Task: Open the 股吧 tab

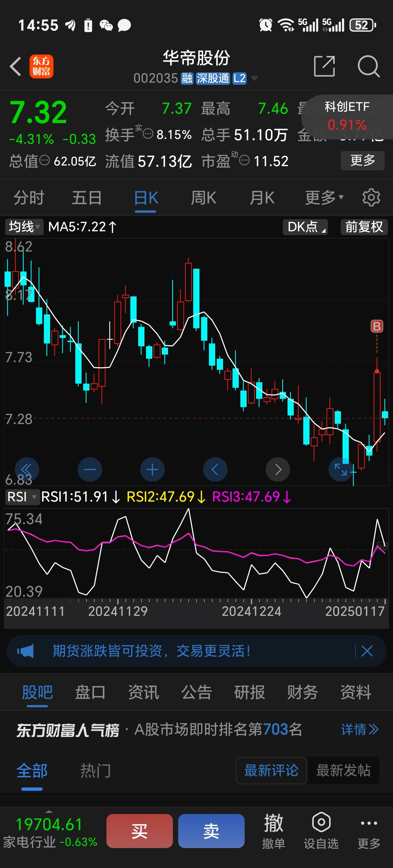Action: pyautogui.click(x=37, y=693)
